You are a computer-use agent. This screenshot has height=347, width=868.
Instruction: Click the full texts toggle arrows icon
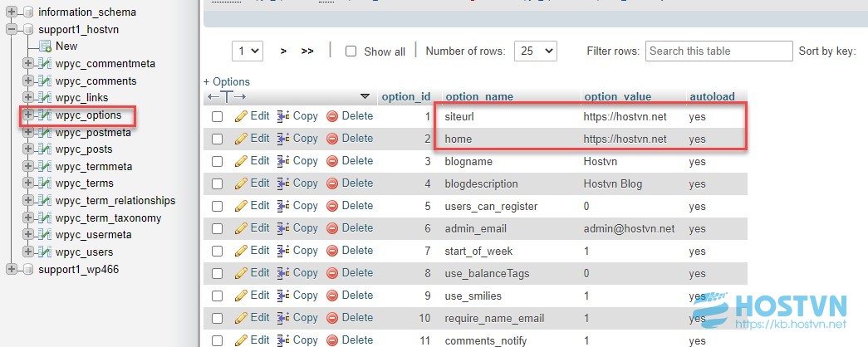click(227, 97)
